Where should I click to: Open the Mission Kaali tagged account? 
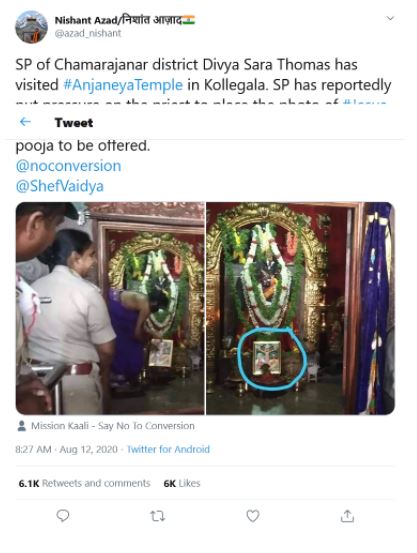pyautogui.click(x=113, y=426)
